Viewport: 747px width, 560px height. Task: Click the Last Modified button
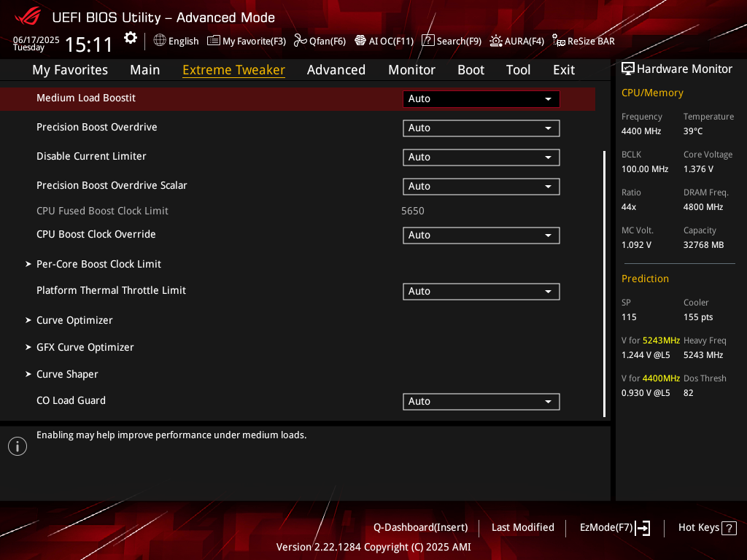click(x=522, y=528)
